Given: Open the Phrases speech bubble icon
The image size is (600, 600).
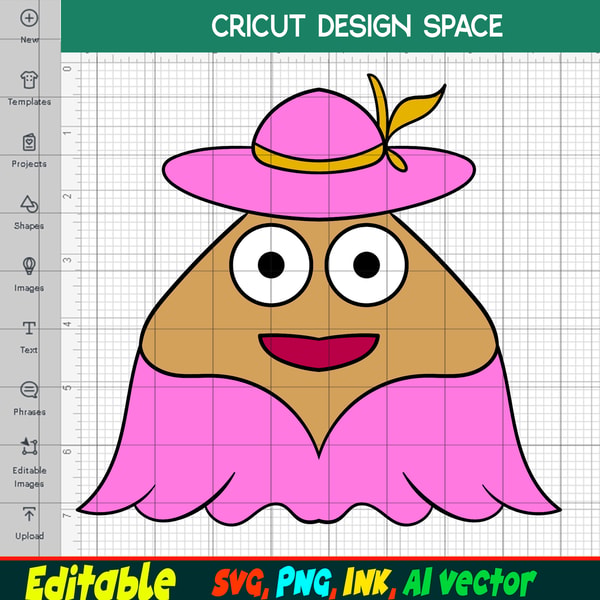Looking at the screenshot, I should click(x=29, y=390).
